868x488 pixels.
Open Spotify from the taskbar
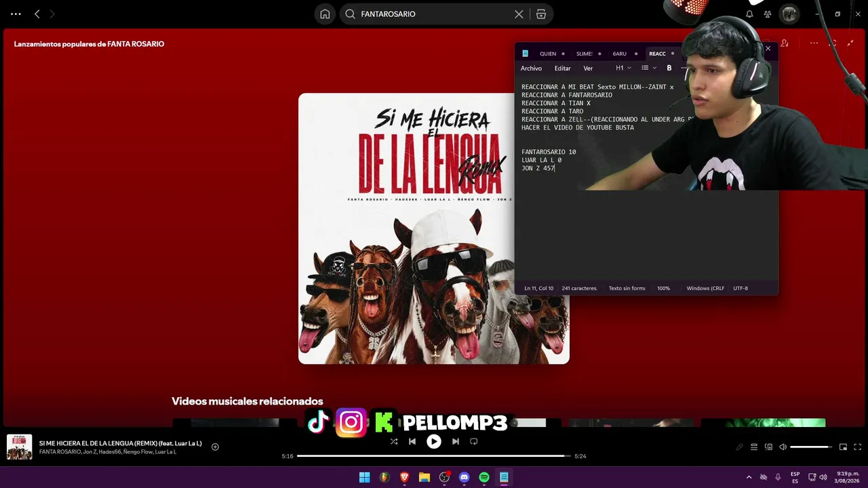484,477
